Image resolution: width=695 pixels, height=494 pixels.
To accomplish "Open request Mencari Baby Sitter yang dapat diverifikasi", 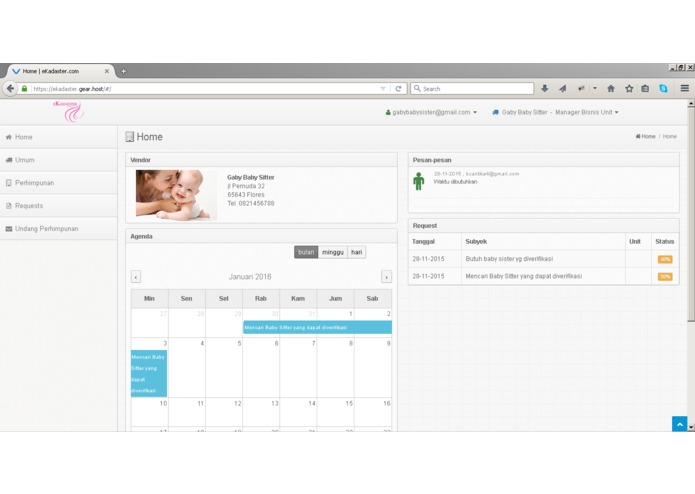I will coord(523,276).
